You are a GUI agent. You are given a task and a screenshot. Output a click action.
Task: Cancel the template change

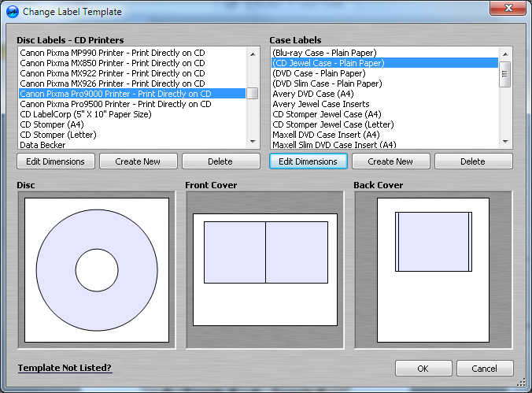(x=485, y=369)
